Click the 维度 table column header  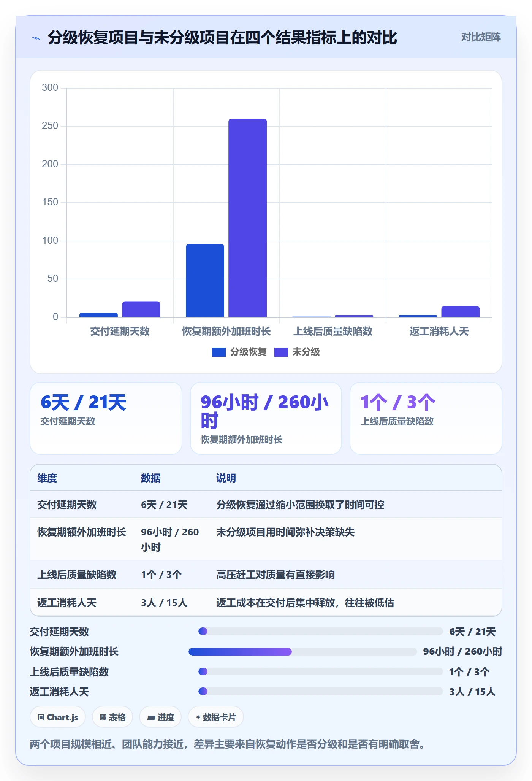pos(47,478)
